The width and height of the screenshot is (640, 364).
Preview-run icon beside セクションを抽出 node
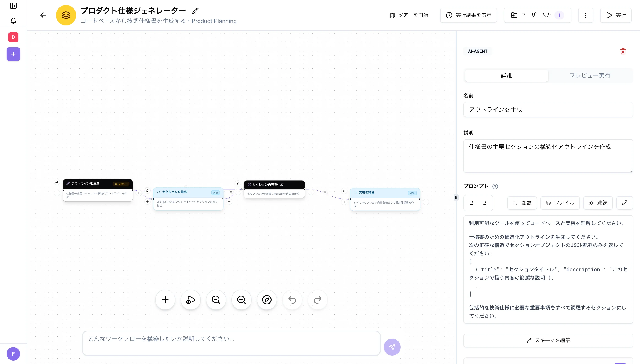tap(148, 190)
